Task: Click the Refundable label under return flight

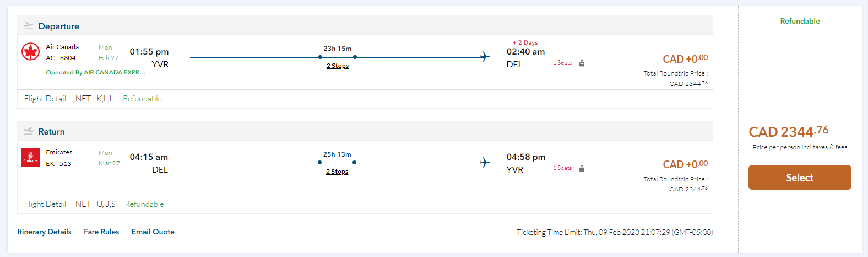Action: click(144, 204)
